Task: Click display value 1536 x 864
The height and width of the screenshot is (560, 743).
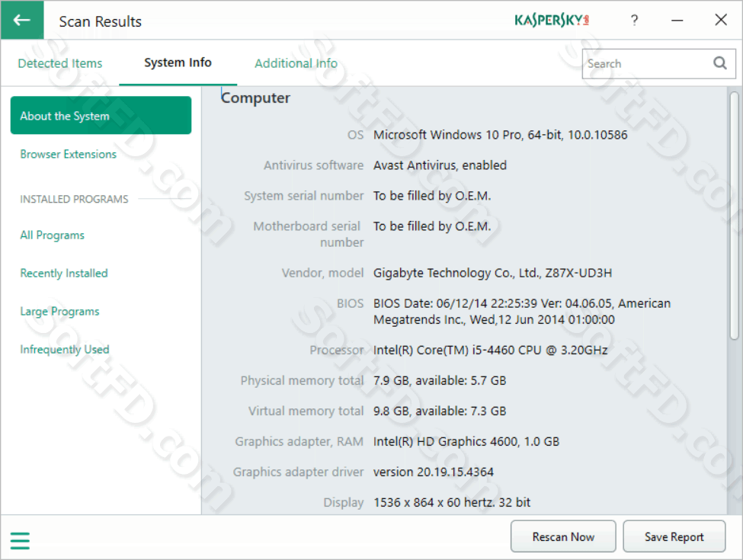Action: pyautogui.click(x=452, y=503)
